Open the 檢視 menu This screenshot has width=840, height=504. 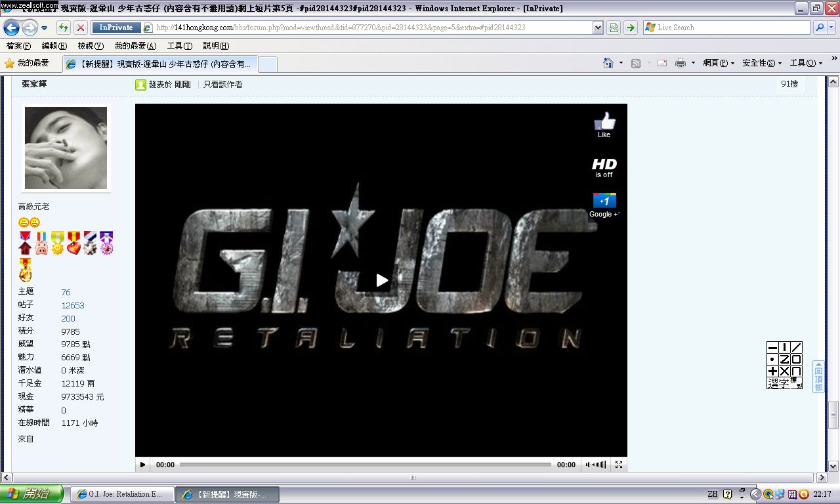click(x=90, y=46)
